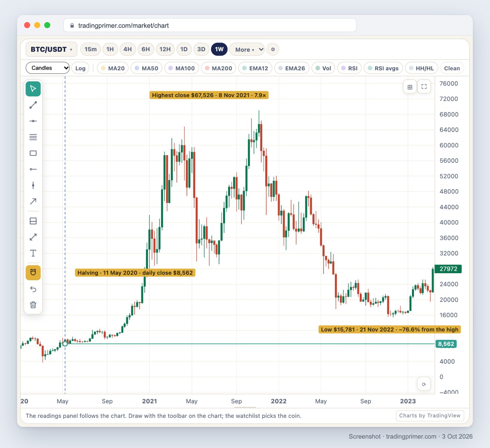
Task: Click the halving circle marker on price line
Action: [x=65, y=344]
